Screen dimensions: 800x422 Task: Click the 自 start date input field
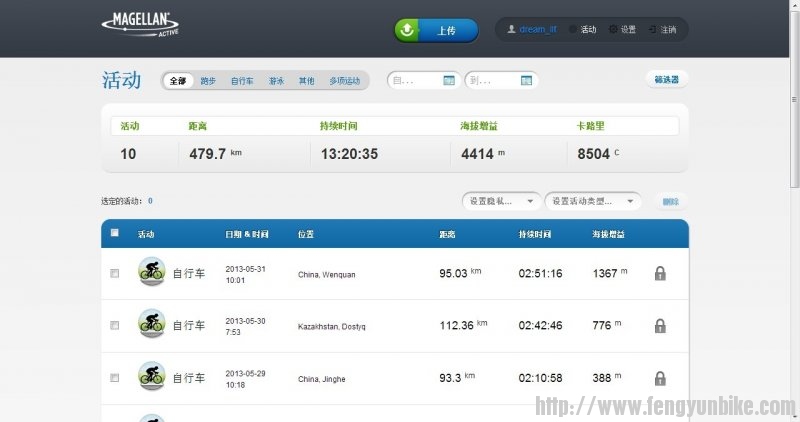click(412, 80)
